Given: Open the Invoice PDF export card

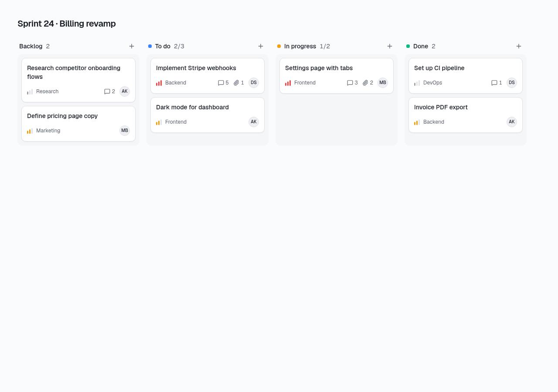Looking at the screenshot, I should 466,115.
